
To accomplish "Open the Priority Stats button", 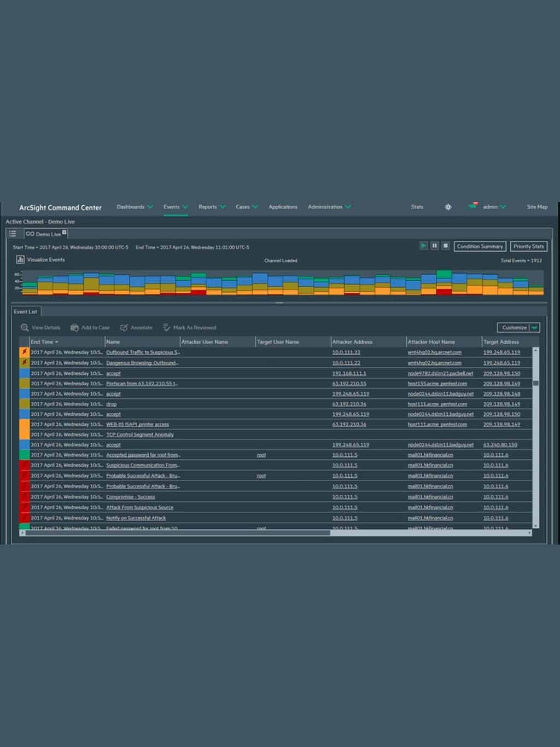I will tap(528, 246).
